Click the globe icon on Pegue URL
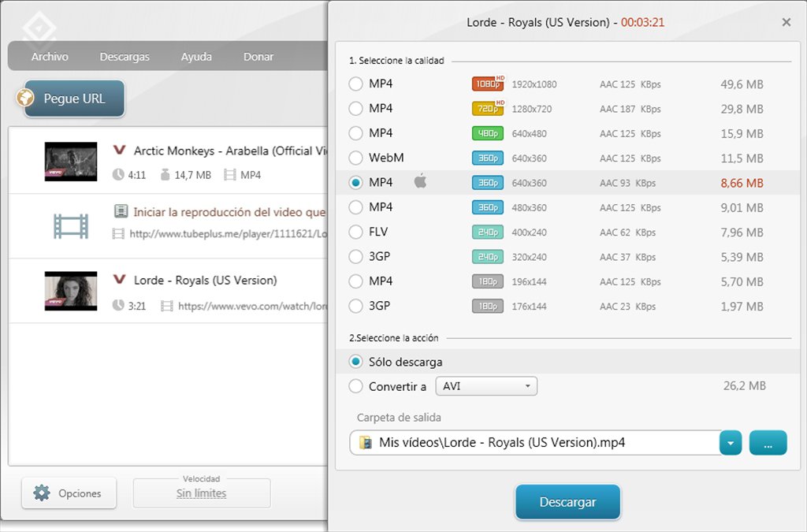Image resolution: width=807 pixels, height=532 pixels. tap(24, 97)
